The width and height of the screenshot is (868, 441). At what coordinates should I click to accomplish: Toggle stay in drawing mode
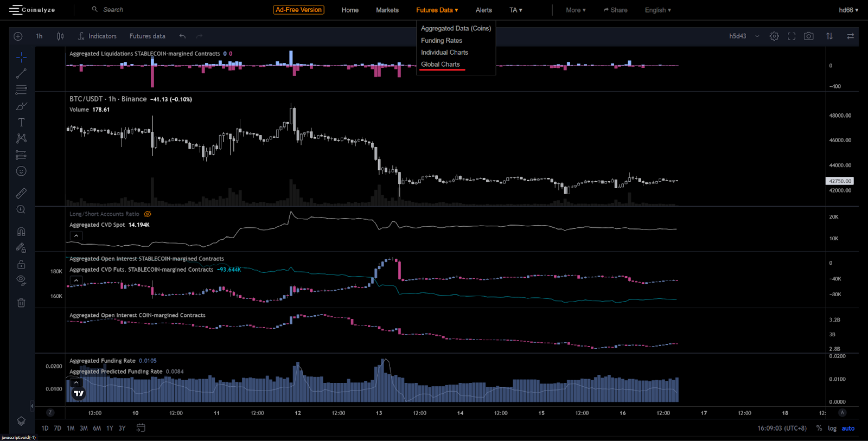[21, 248]
